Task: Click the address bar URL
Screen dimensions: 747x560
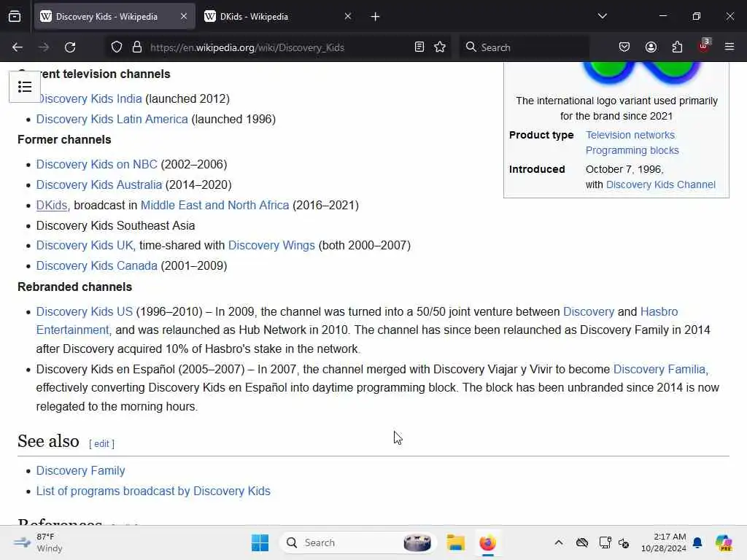Action: tap(247, 47)
